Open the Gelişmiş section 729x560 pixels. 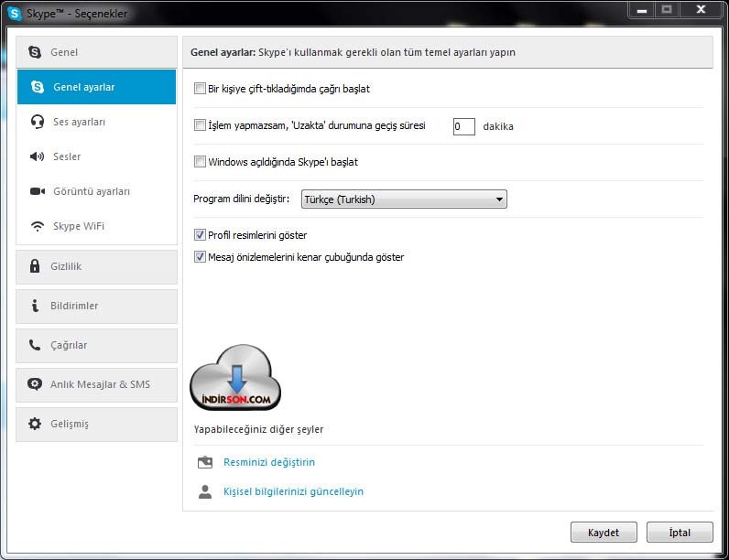pyautogui.click(x=97, y=424)
